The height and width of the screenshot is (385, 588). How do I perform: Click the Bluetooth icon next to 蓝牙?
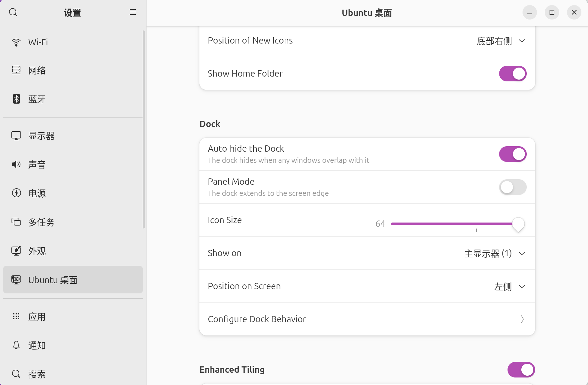click(16, 99)
